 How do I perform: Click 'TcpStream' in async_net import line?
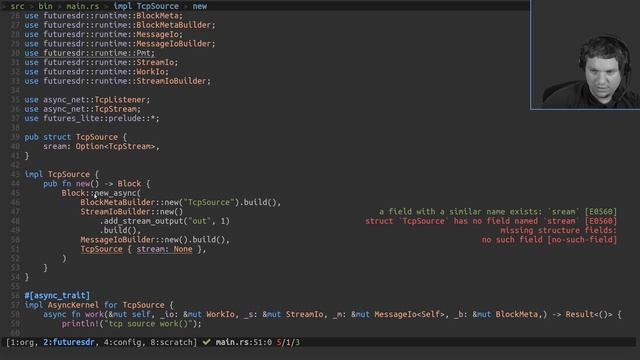116,109
